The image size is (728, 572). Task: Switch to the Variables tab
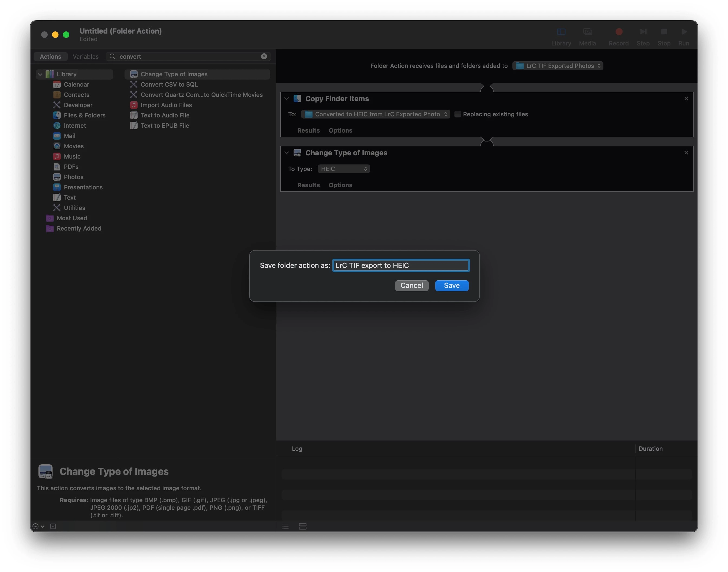(x=86, y=56)
